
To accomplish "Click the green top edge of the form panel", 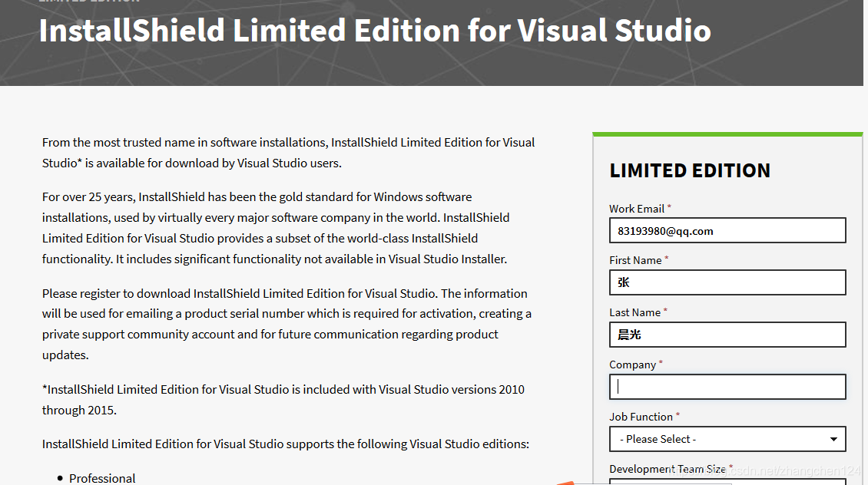I will click(x=727, y=132).
